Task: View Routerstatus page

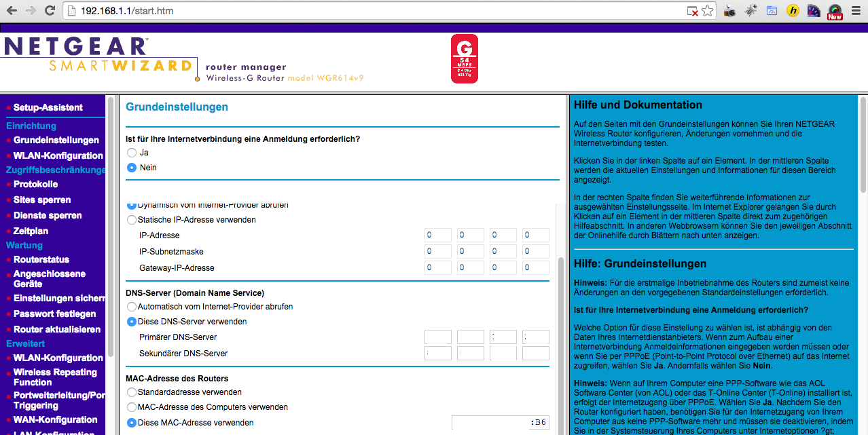Action: coord(41,259)
